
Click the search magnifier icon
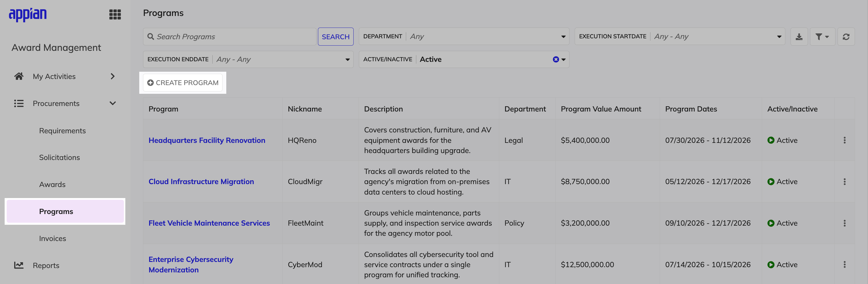pyautogui.click(x=151, y=36)
